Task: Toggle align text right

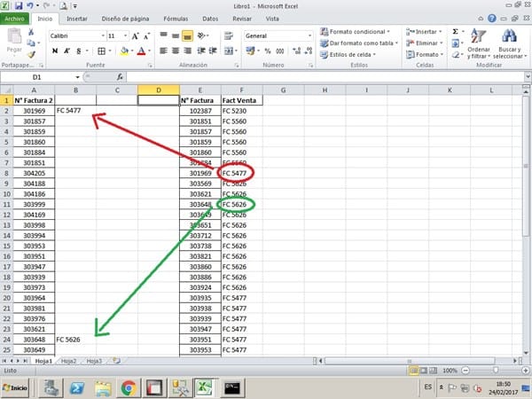Action: point(187,51)
